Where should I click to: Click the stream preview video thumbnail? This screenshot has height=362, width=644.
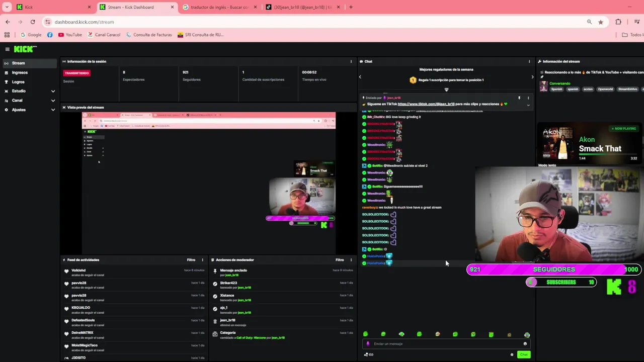coord(209,183)
